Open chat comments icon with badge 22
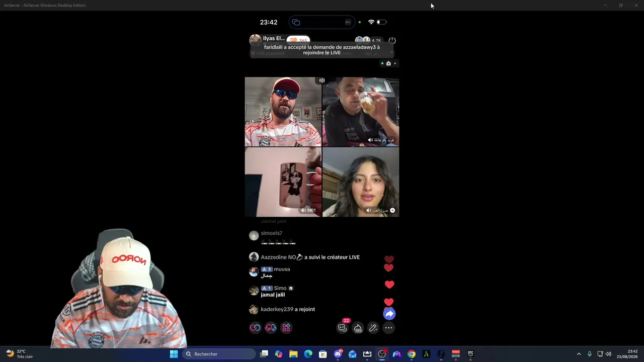The image size is (644, 362). [343, 327]
